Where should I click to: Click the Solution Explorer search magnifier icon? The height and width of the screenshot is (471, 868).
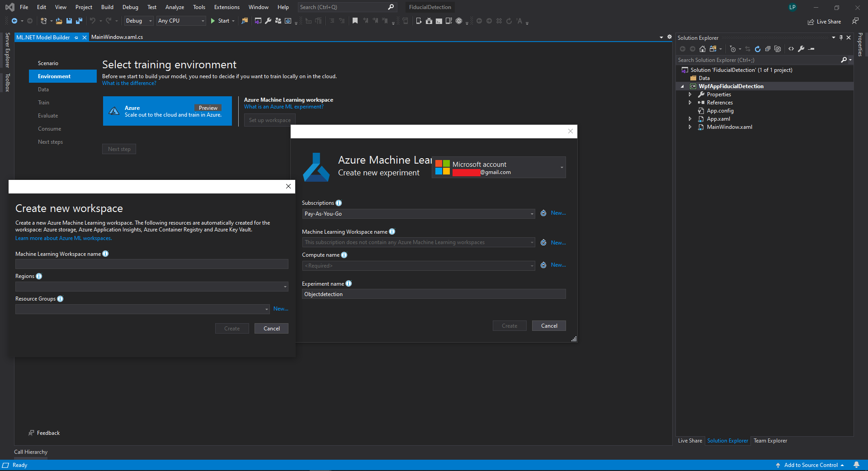click(x=844, y=60)
